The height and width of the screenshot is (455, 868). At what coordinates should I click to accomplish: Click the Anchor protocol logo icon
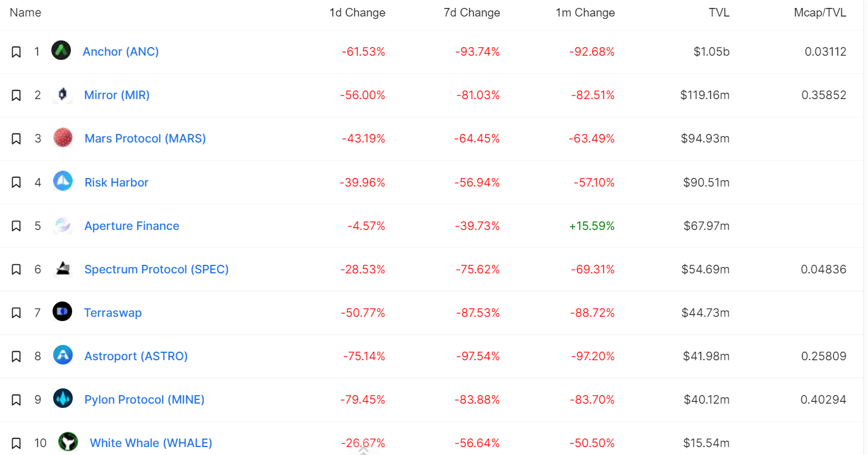point(61,51)
